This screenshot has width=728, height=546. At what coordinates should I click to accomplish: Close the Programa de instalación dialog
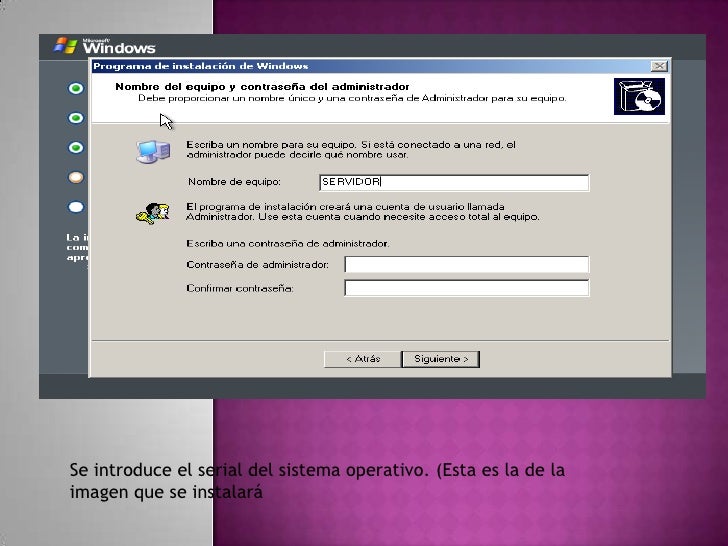coord(659,66)
